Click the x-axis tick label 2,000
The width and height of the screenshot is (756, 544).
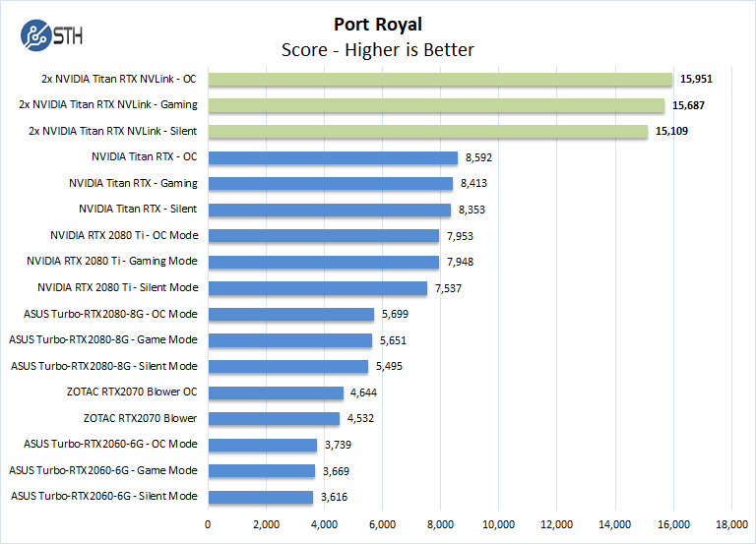(x=266, y=524)
